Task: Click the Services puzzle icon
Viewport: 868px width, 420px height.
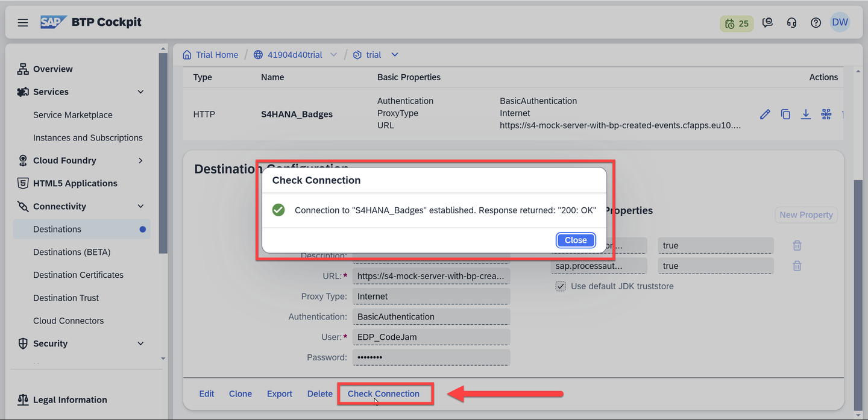Action: pyautogui.click(x=23, y=92)
